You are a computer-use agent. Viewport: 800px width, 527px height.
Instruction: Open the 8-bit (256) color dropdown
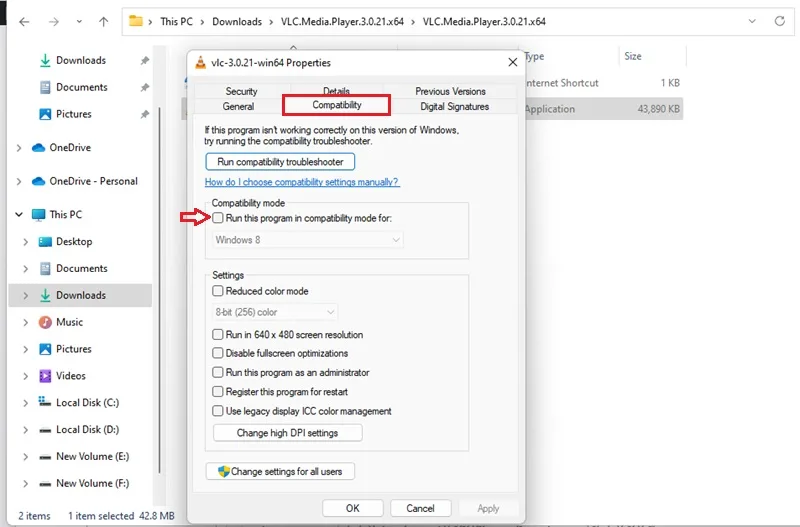274,312
